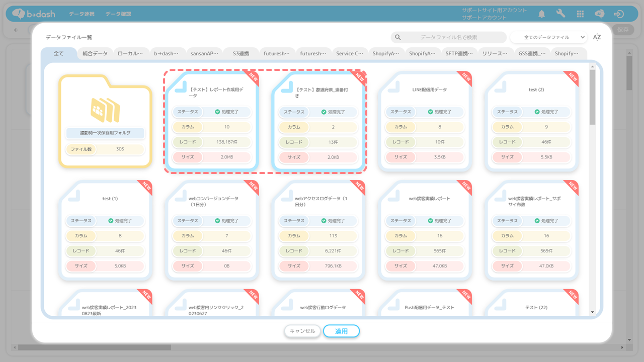Select the 全て tab
Viewport: 644px width, 362px height.
[59, 53]
